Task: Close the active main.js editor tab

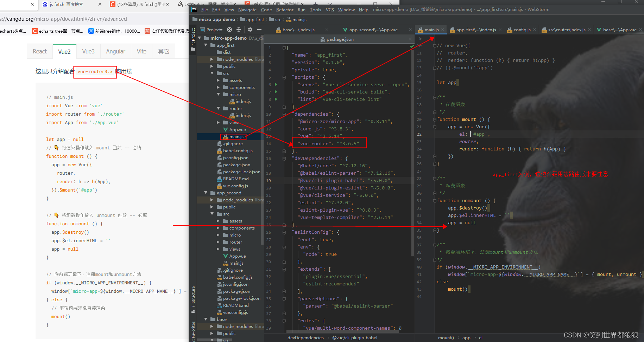Action: point(443,30)
